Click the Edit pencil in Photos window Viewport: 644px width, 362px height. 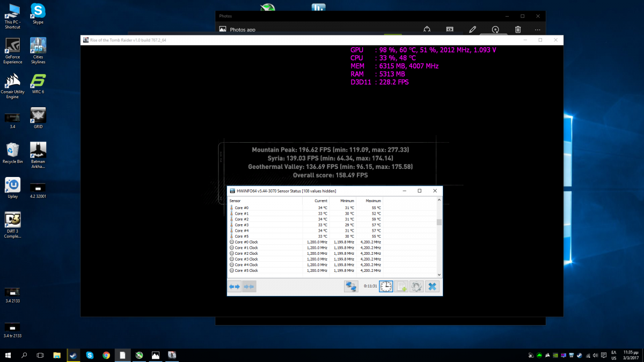click(x=472, y=30)
